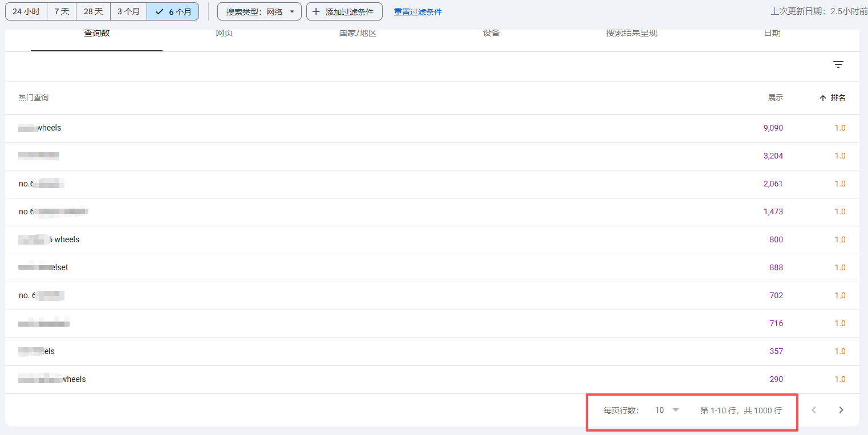Open the 国家/地区 tab
Image resolution: width=868 pixels, height=435 pixels.
[358, 34]
